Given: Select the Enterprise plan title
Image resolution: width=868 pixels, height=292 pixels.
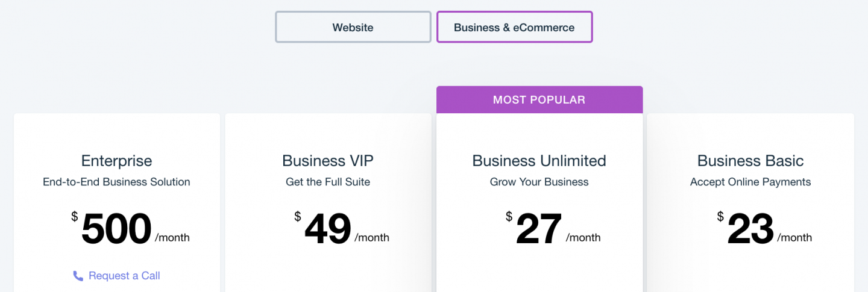Looking at the screenshot, I should [116, 161].
